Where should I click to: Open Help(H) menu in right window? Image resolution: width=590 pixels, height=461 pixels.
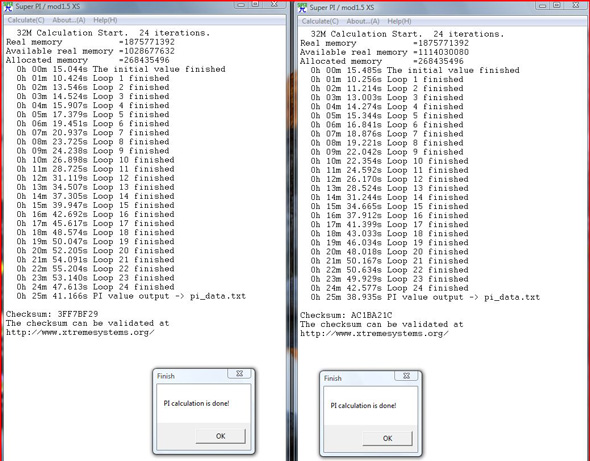pyautogui.click(x=399, y=21)
